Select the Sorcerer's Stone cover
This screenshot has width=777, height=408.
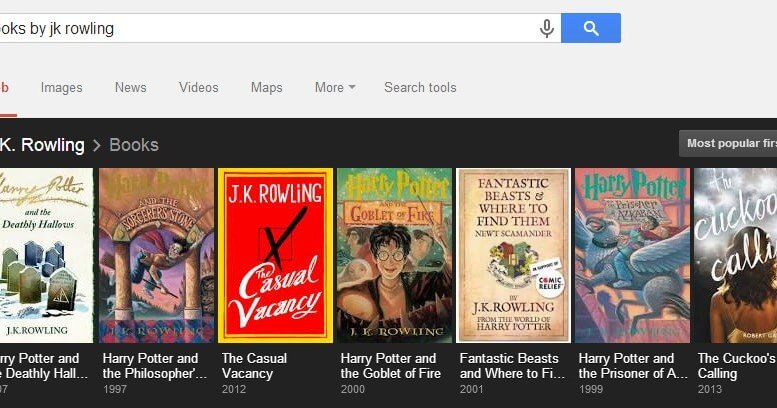[x=156, y=255]
